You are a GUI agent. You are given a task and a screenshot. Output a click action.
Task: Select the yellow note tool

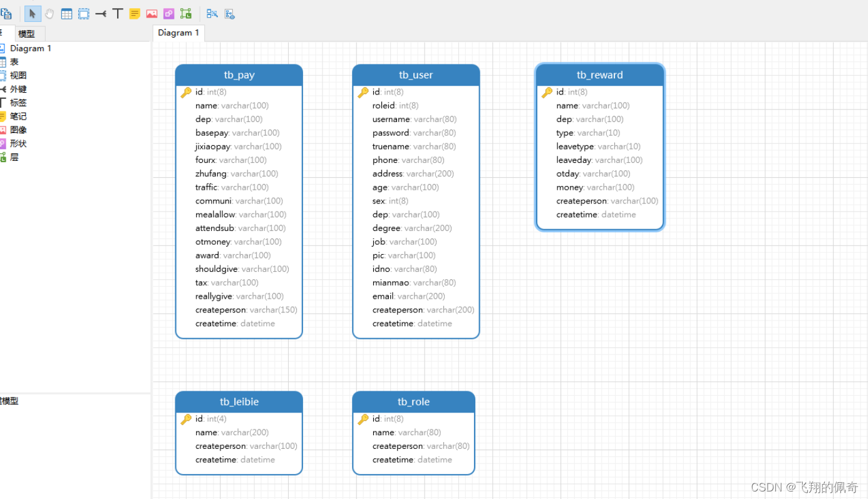135,13
